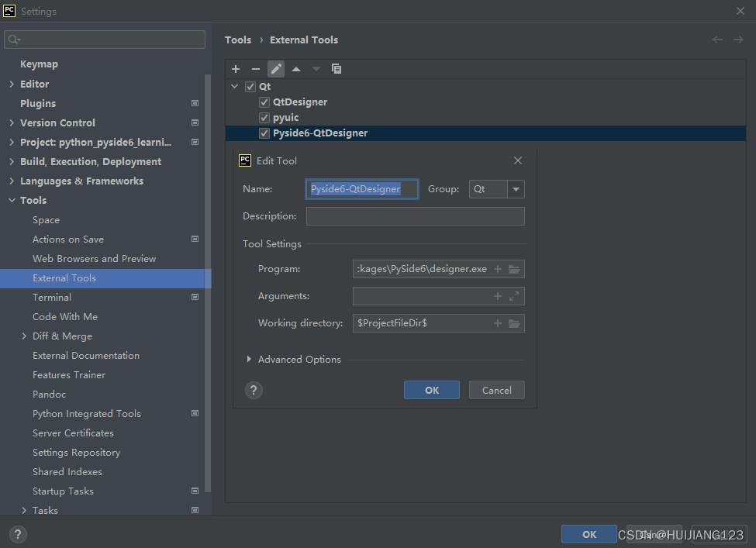Edit the selected tool with the pencil icon
This screenshot has width=756, height=548.
[276, 69]
